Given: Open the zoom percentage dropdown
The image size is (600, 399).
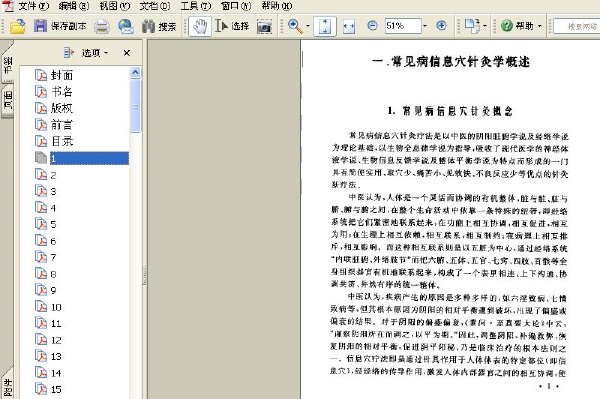Looking at the screenshot, I should click(425, 26).
